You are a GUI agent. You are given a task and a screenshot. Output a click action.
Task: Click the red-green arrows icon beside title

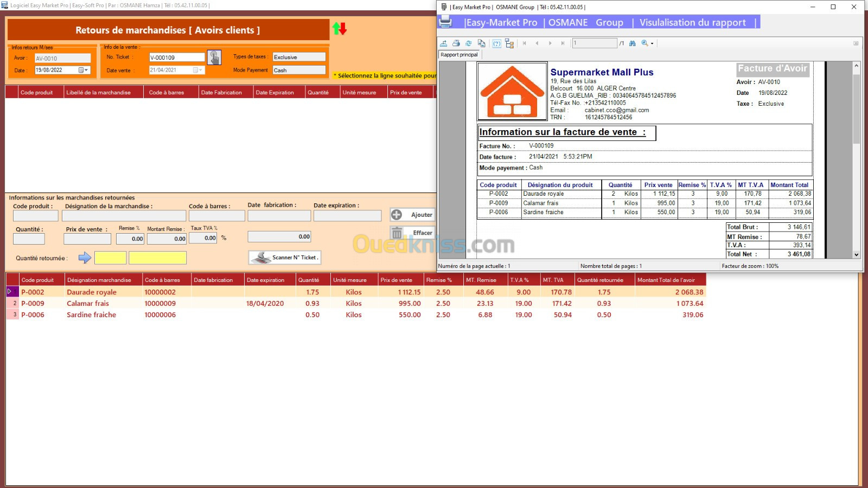[x=340, y=29]
